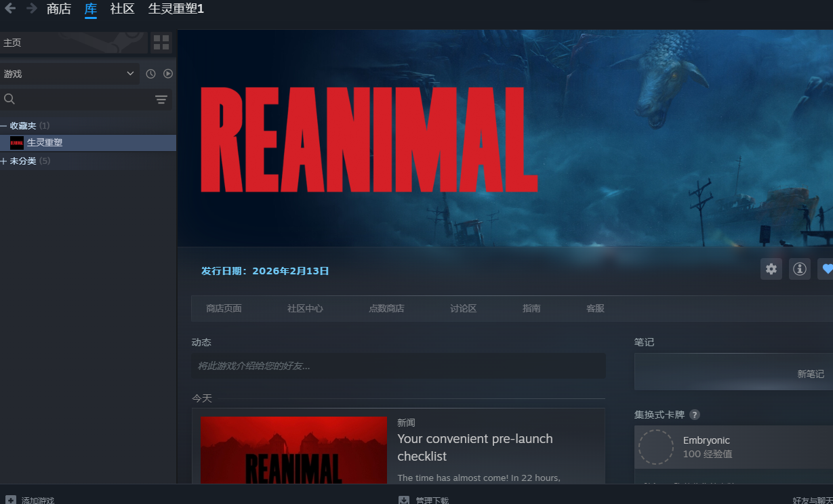
Task: Open the 讨论区 link
Action: pyautogui.click(x=463, y=308)
